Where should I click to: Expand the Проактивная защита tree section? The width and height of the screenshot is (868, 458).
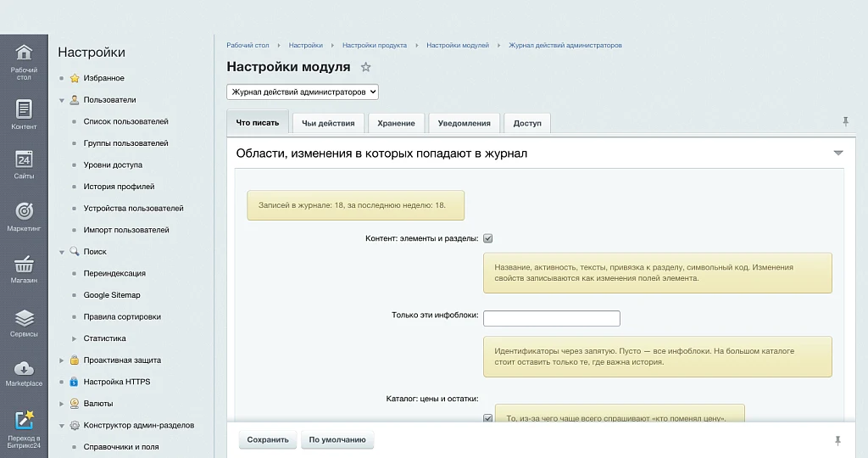pyautogui.click(x=61, y=360)
